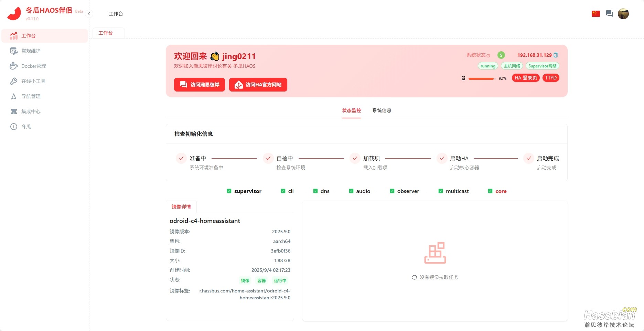The image size is (644, 331).
Task: Open 在线小工具 in the sidebar
Action: coord(45,81)
